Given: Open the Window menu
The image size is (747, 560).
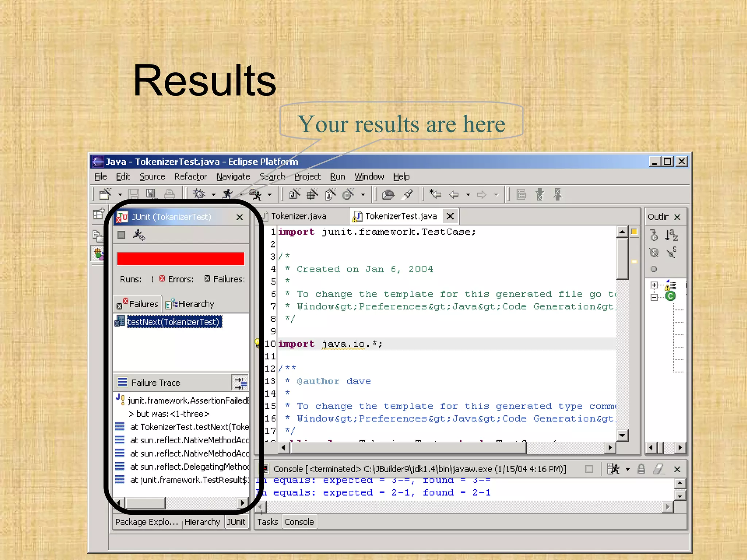Looking at the screenshot, I should pyautogui.click(x=369, y=177).
